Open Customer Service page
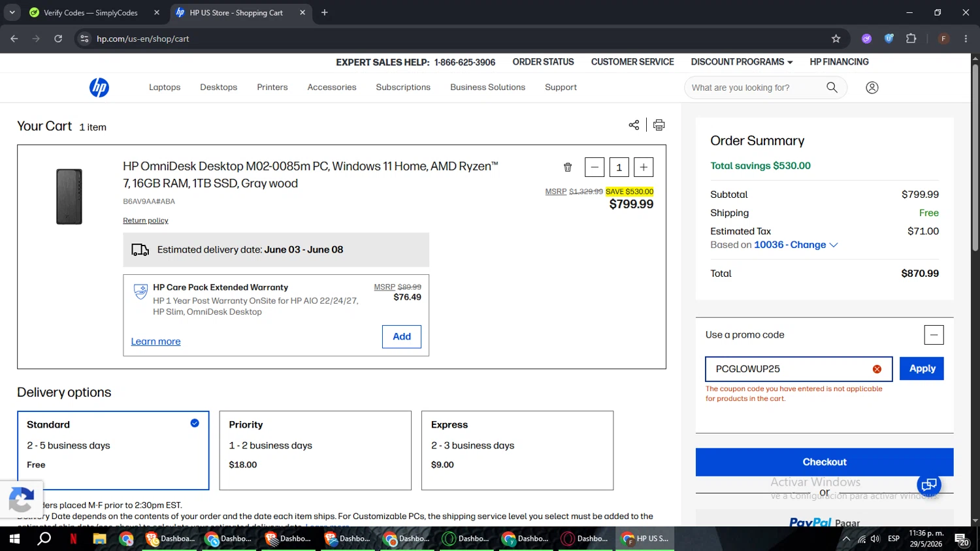Viewport: 980px width, 551px height. tap(632, 62)
